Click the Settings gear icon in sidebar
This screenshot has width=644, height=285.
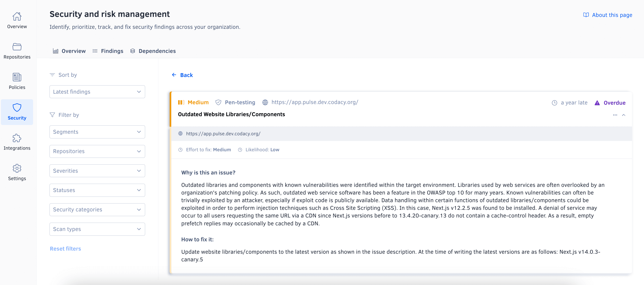17,168
